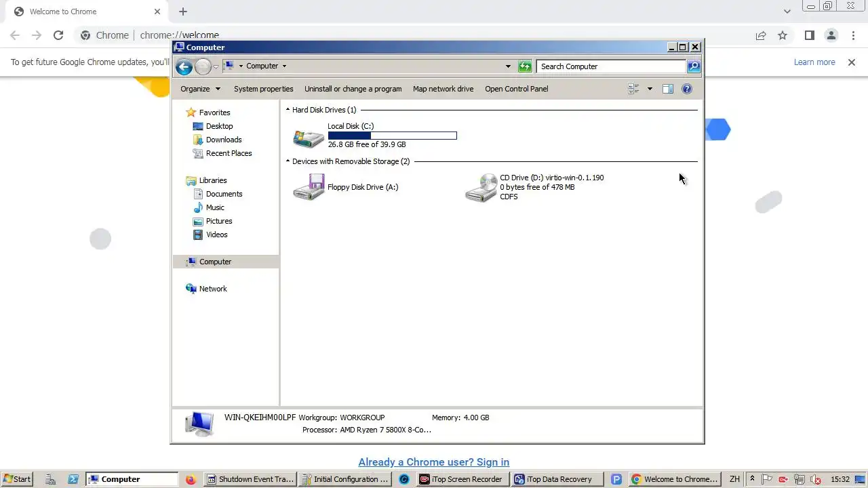The image size is (868, 488).
Task: Open the Organize menu
Action: [200, 89]
